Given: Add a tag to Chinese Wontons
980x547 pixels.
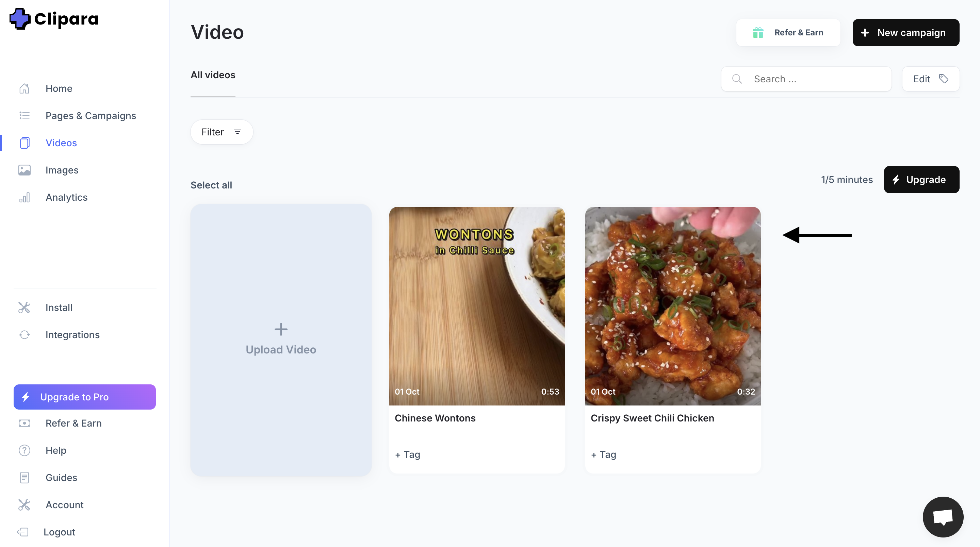Looking at the screenshot, I should coord(407,454).
